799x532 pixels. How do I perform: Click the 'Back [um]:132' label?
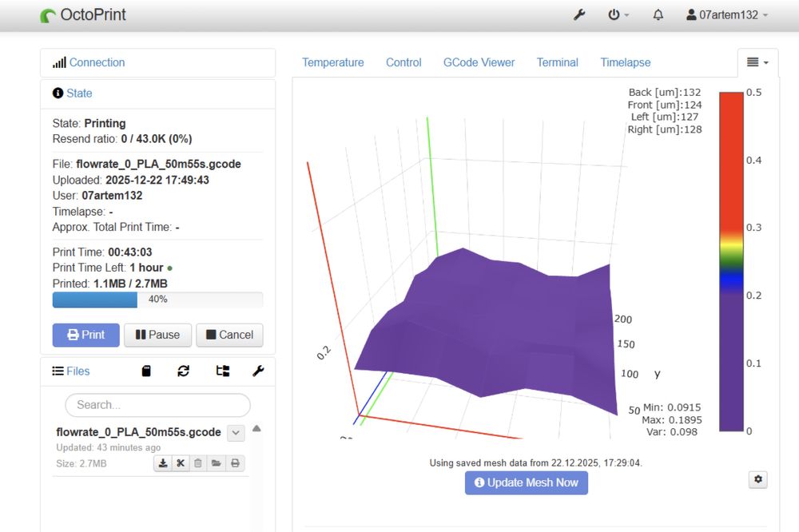click(665, 92)
